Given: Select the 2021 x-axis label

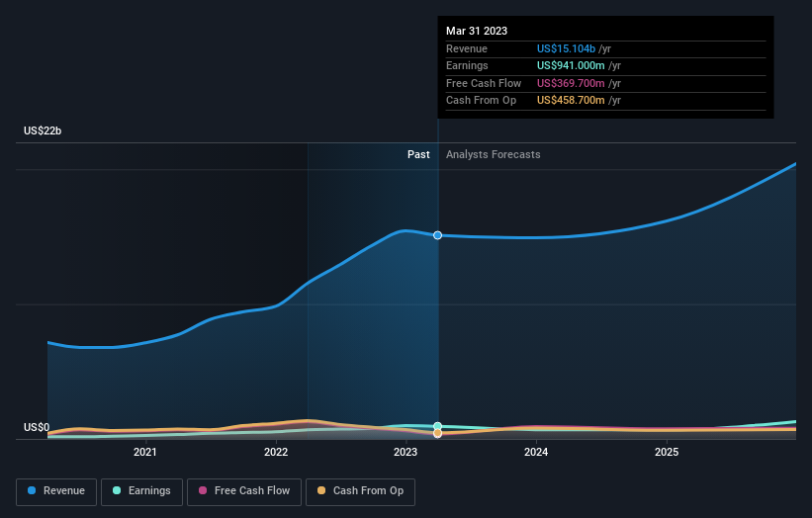Looking at the screenshot, I should pos(145,452).
